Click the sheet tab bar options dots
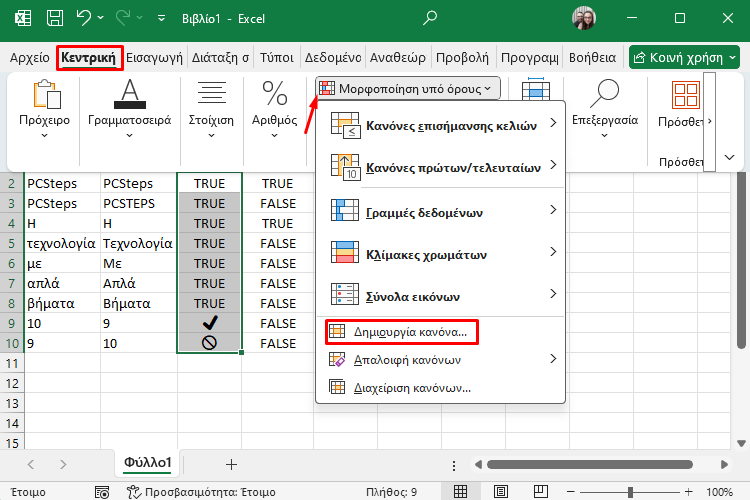The width and height of the screenshot is (750, 500). (x=453, y=465)
